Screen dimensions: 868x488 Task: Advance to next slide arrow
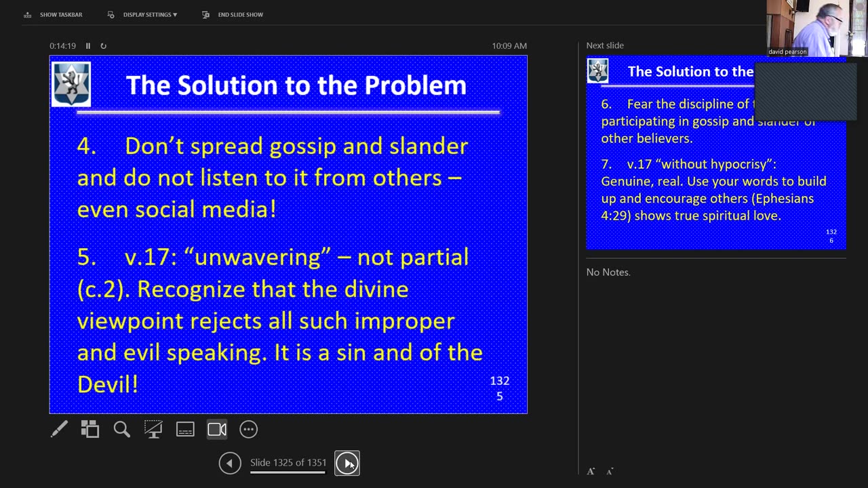[x=347, y=463]
